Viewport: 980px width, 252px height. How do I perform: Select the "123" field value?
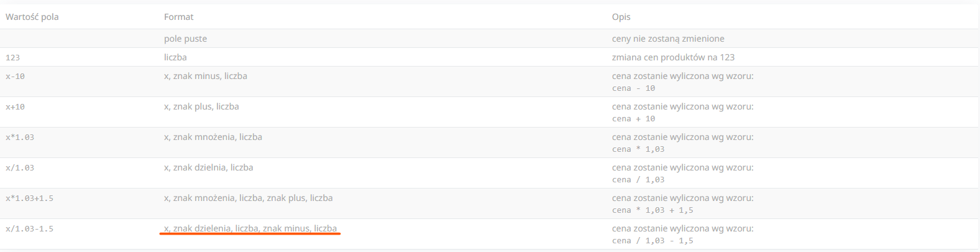[13, 57]
